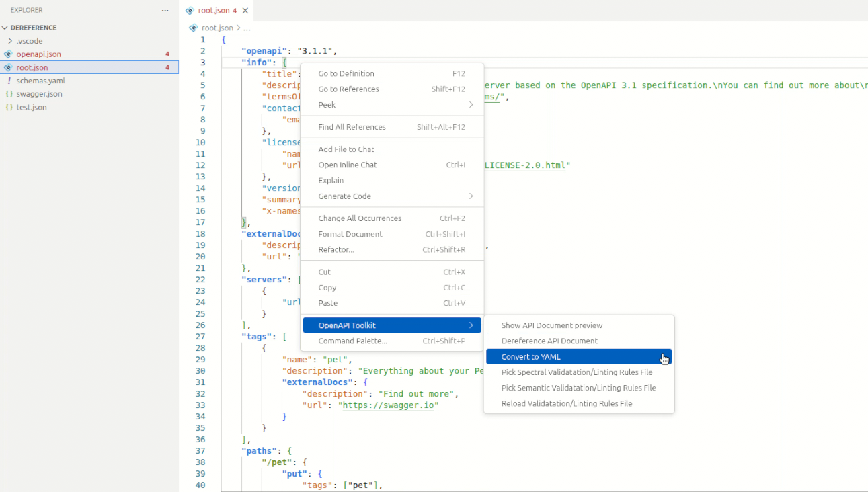Select test.json via its file icon
The image size is (868, 492).
coord(8,106)
